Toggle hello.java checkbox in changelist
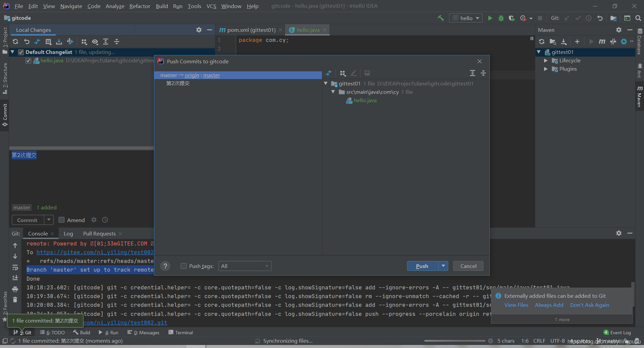Viewport: 644px width, 348px height. pos(28,61)
